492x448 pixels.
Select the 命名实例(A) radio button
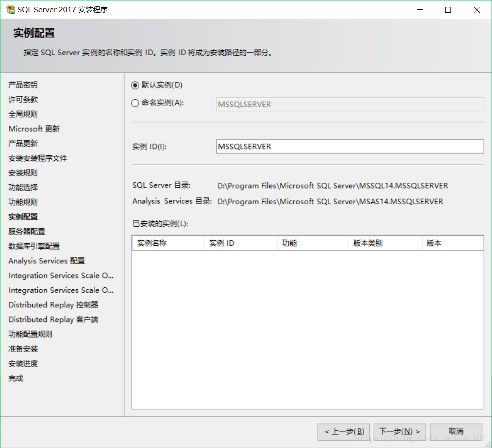point(135,103)
